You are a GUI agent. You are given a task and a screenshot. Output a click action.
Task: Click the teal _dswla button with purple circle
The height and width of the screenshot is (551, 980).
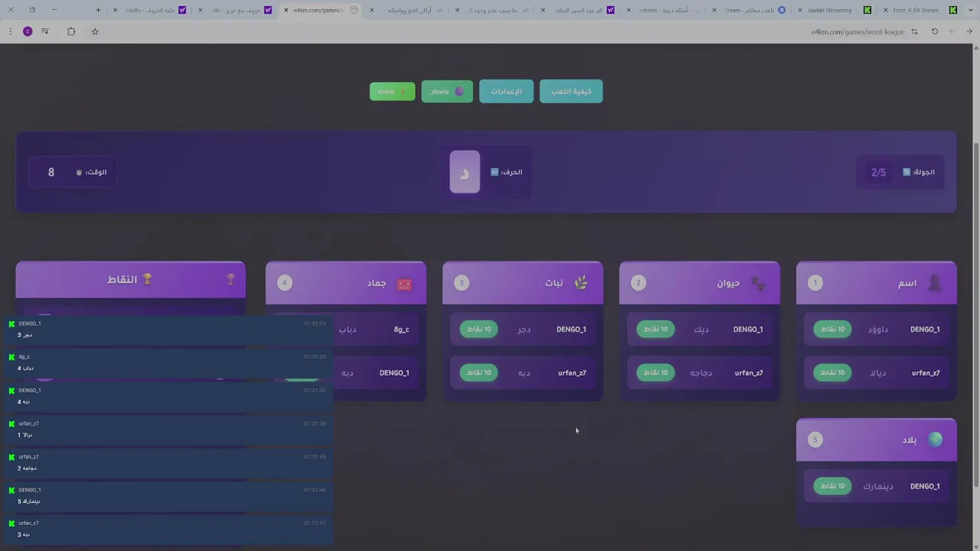pyautogui.click(x=447, y=91)
